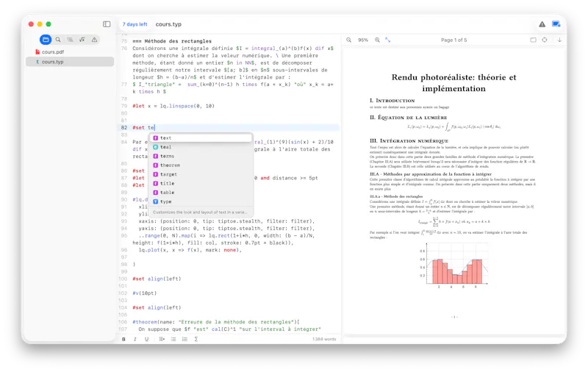Zoom in the PDF preview

pyautogui.click(x=377, y=40)
